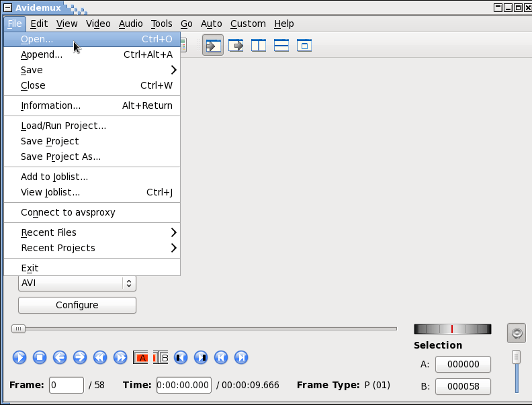The image size is (532, 405).
Task: Open the Tools menu
Action: click(161, 24)
